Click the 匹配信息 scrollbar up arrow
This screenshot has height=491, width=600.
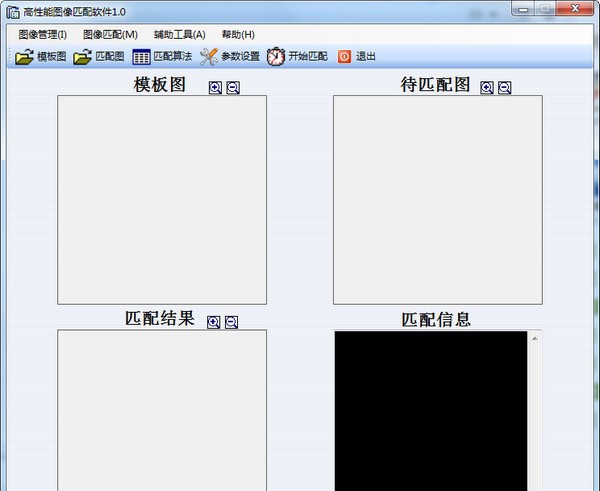point(535,339)
